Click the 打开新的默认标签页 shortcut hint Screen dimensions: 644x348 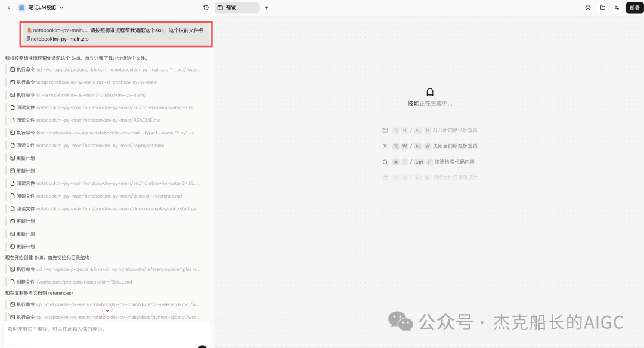coord(455,130)
